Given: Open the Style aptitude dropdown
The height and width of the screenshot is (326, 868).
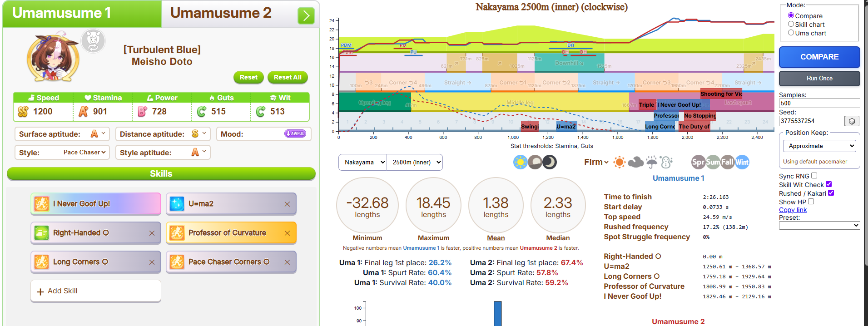Looking at the screenshot, I should click(x=199, y=153).
